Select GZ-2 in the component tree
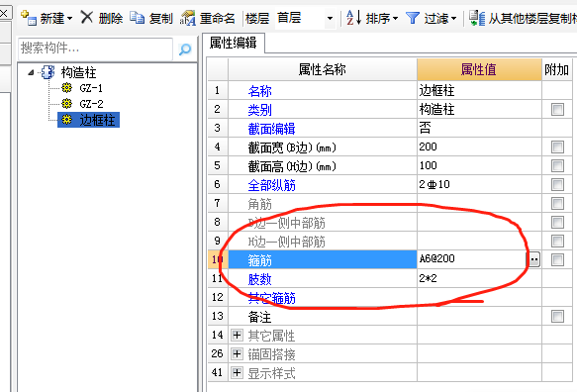This screenshot has height=392, width=577. click(x=91, y=104)
